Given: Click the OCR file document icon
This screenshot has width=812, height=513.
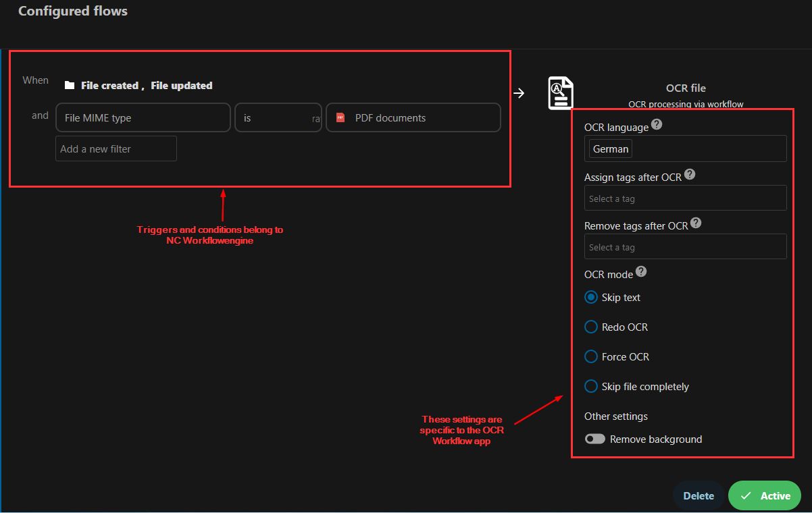Looking at the screenshot, I should [561, 93].
